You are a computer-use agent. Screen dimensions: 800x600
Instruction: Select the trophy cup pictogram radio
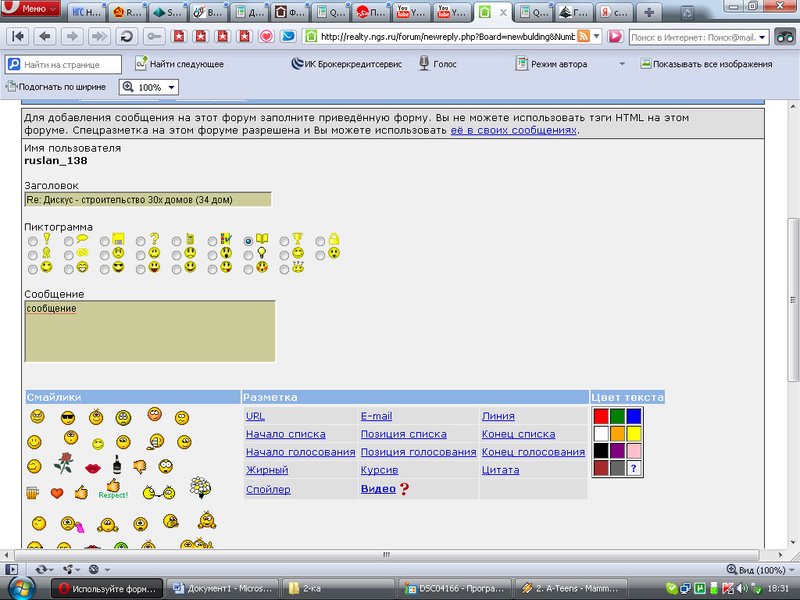point(284,241)
